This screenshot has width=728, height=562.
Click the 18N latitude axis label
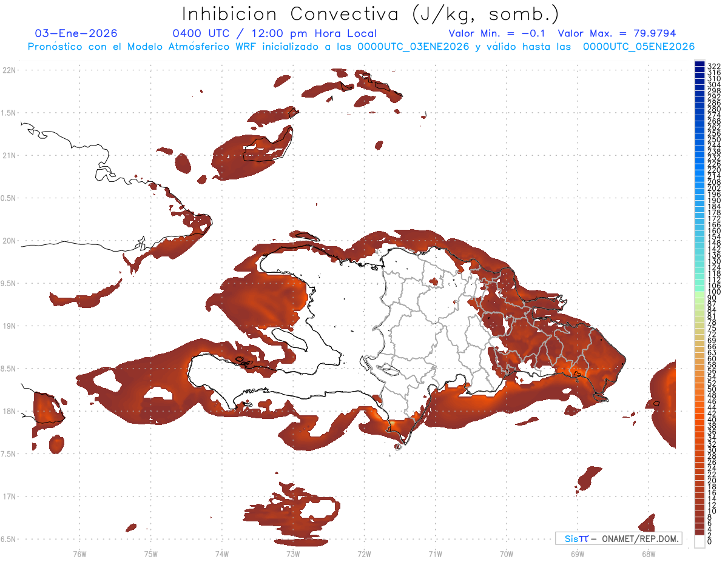point(9,411)
